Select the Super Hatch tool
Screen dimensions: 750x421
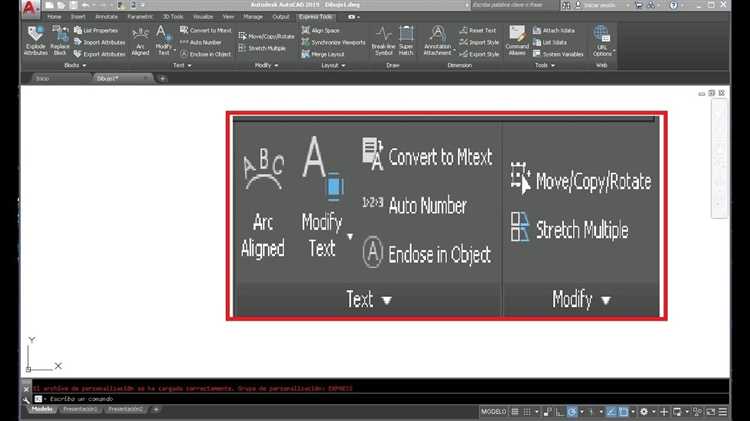pyautogui.click(x=406, y=41)
